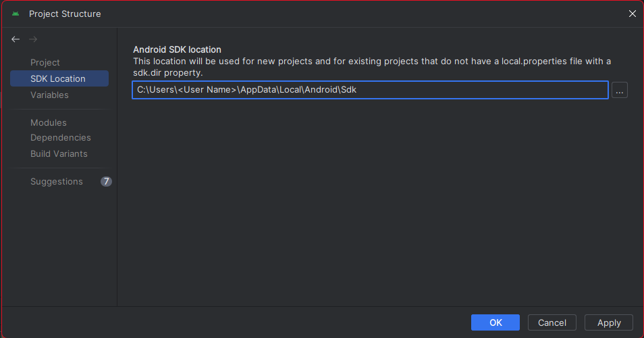Open the Build Variants section

[x=59, y=153]
